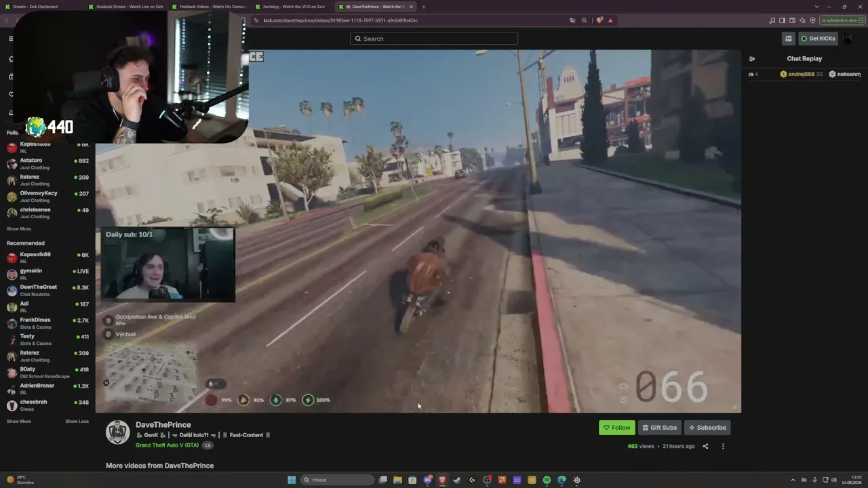This screenshot has height=488, width=868.
Task: Switch to Huldasik Videos browser tab
Action: point(210,7)
